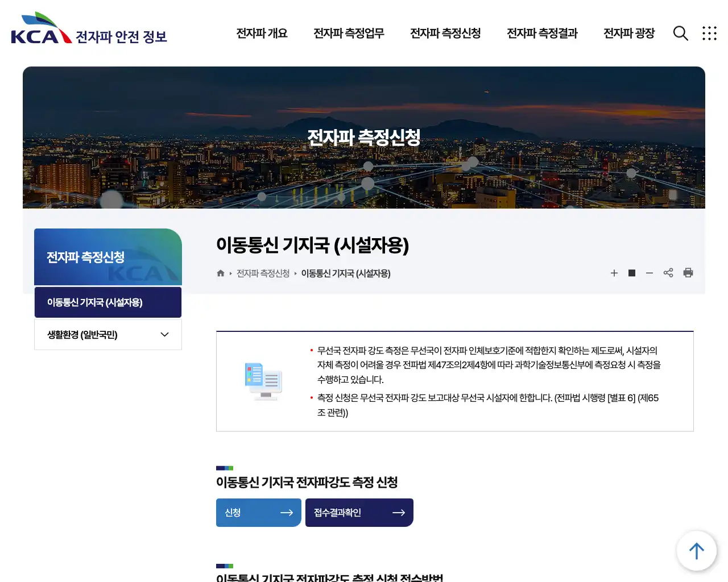
Task: Open the all-menu grid icon
Action: [709, 34]
